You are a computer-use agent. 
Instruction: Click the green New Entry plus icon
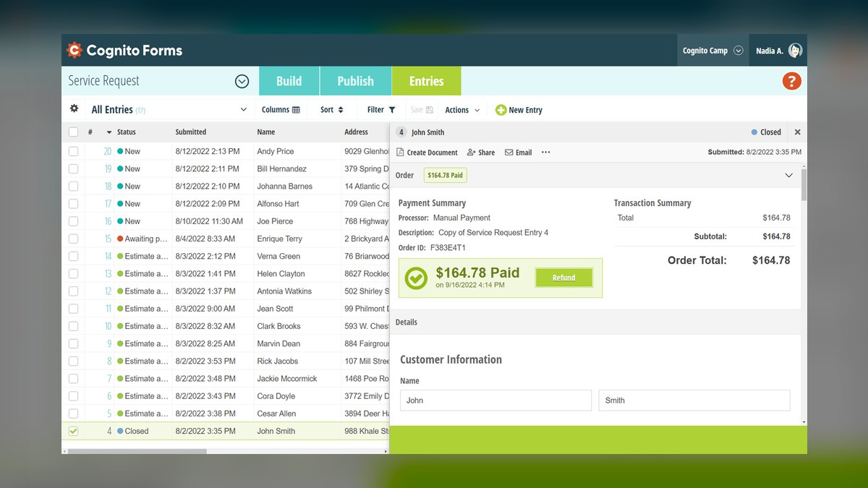click(x=501, y=110)
